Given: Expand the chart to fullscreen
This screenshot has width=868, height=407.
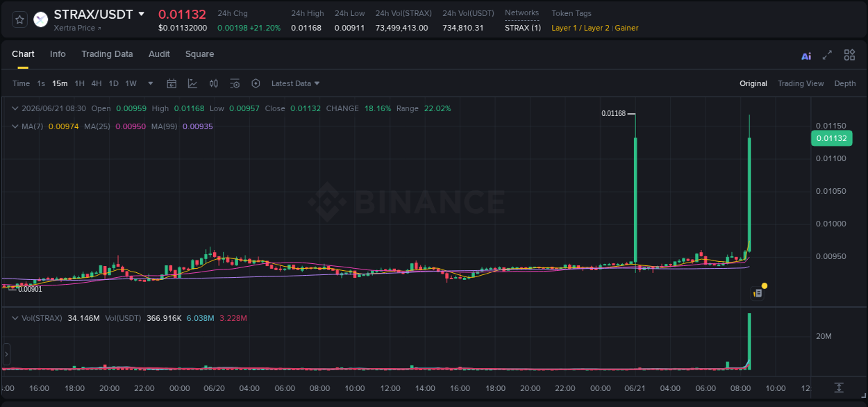Looking at the screenshot, I should (827, 55).
